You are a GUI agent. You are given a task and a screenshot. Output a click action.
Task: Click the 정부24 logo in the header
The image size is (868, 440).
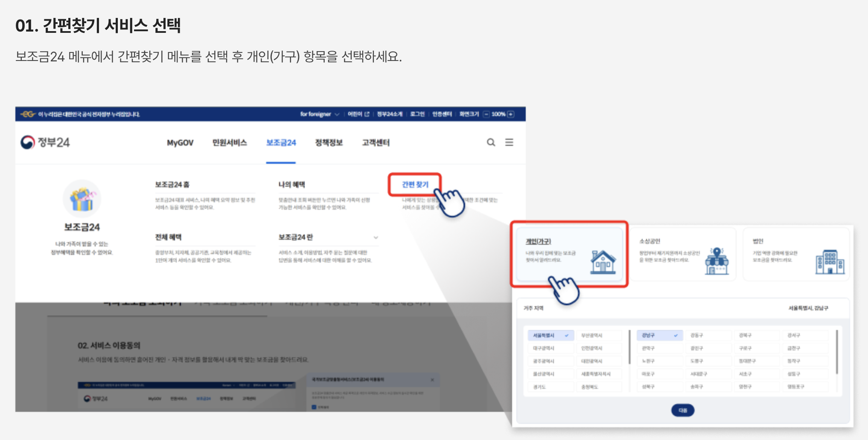click(x=45, y=142)
